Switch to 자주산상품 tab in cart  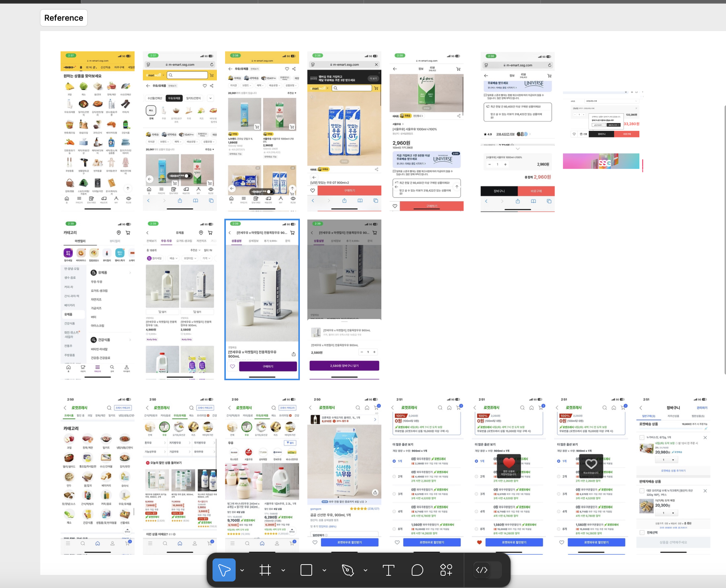673,416
